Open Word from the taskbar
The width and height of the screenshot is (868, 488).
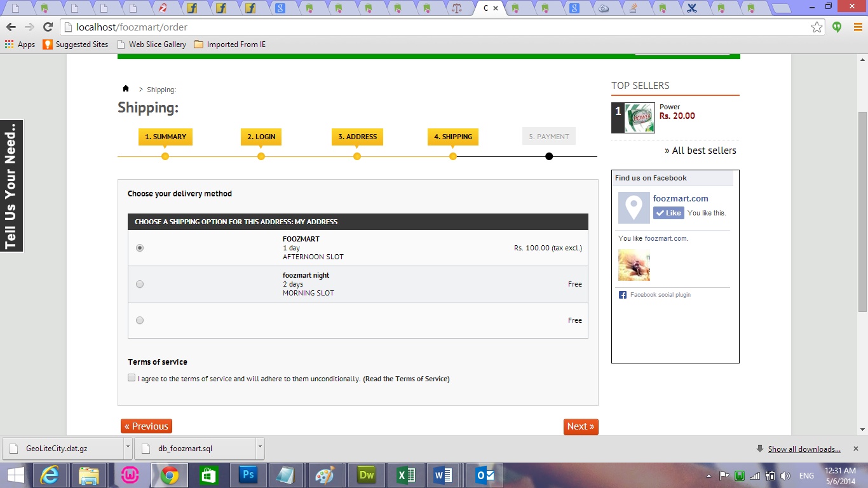point(443,475)
